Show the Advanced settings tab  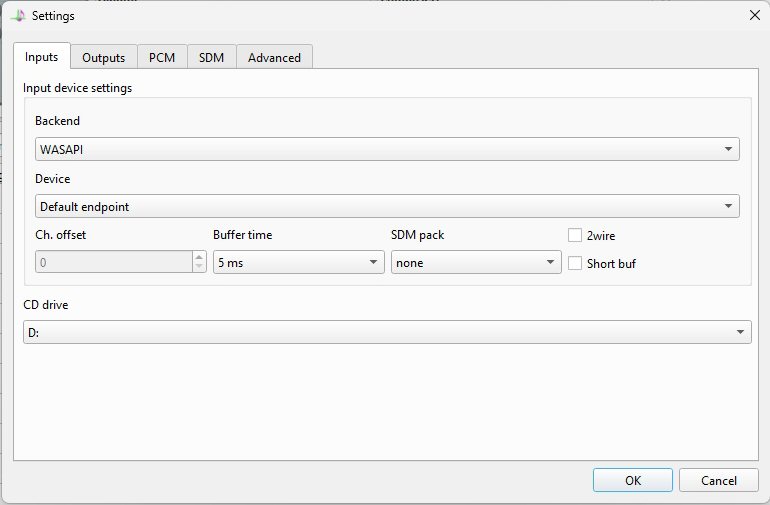(x=274, y=57)
